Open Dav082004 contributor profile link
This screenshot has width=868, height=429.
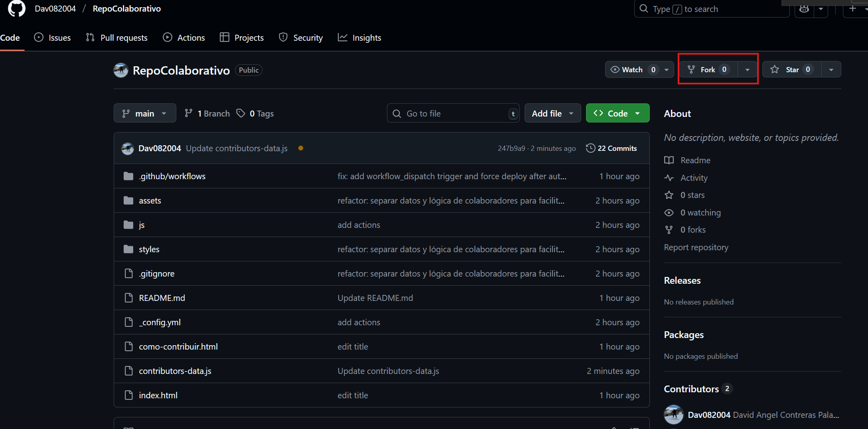(x=709, y=415)
